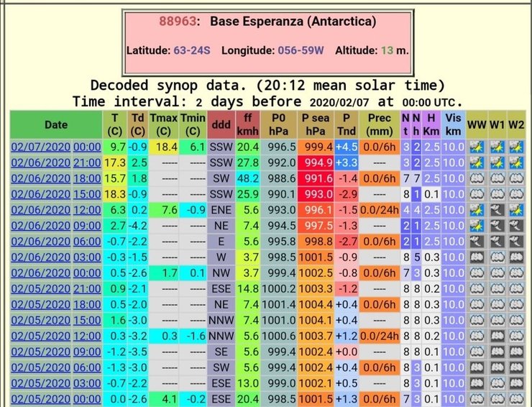
Task: Click W1 weather icon for 02/06/2020 21:00
Action: [x=495, y=163]
